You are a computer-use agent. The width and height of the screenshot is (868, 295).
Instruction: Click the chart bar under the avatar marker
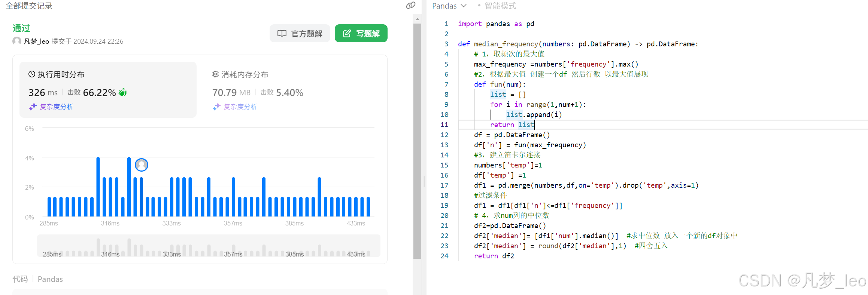coord(141,197)
